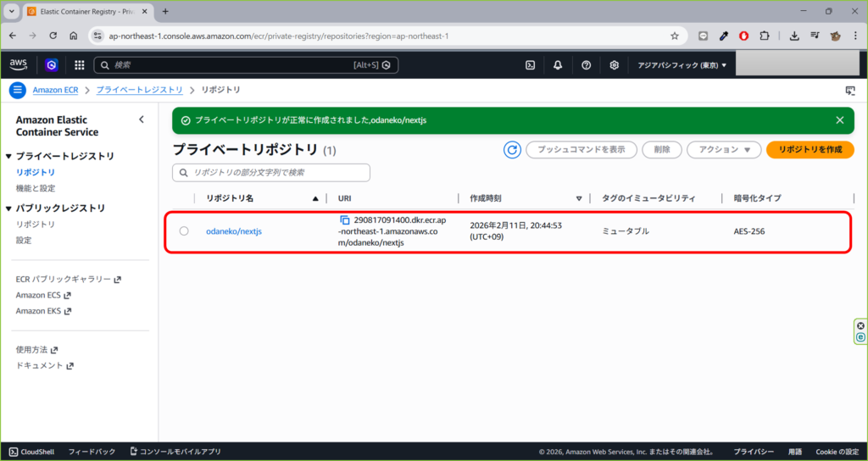Screen dimensions: 868x461
Task: Collapse the プライベートレジストリ sidebar section
Action: [x=9, y=157]
